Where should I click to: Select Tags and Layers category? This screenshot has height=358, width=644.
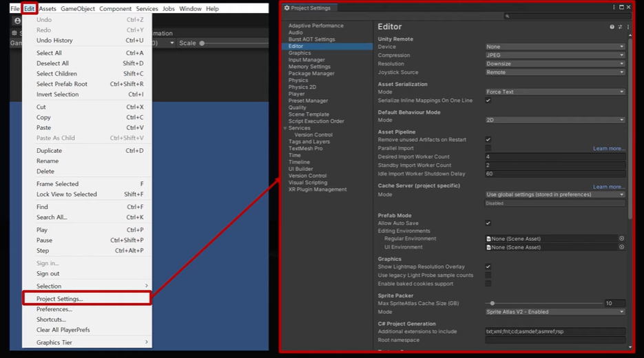coord(309,142)
